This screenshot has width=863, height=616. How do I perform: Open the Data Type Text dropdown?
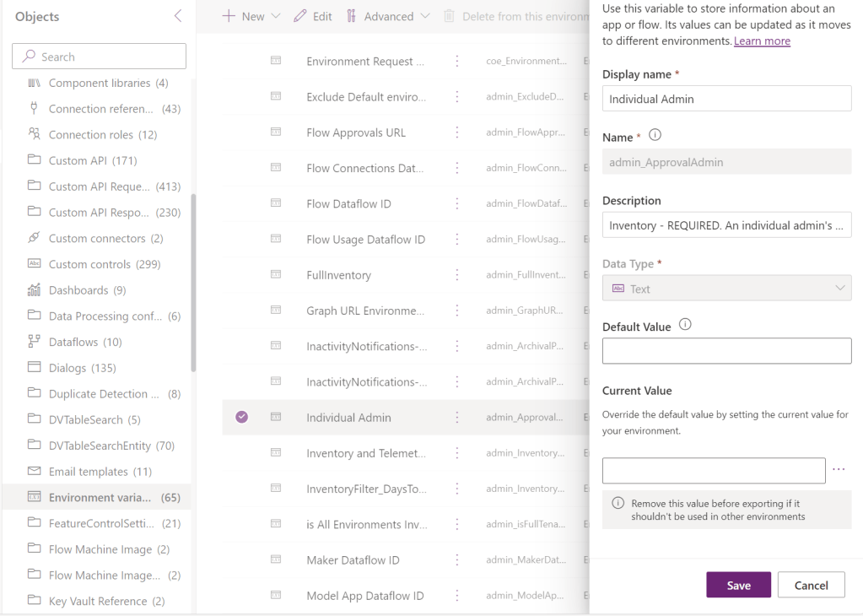coord(726,289)
